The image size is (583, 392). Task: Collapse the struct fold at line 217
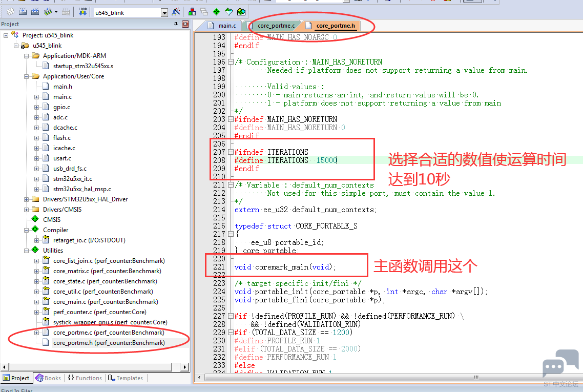click(x=231, y=234)
